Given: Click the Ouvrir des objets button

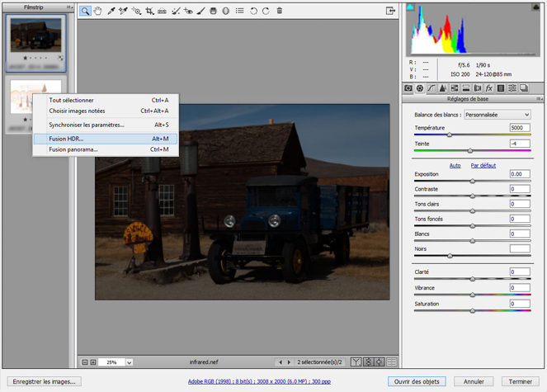Looking at the screenshot, I should tap(417, 381).
